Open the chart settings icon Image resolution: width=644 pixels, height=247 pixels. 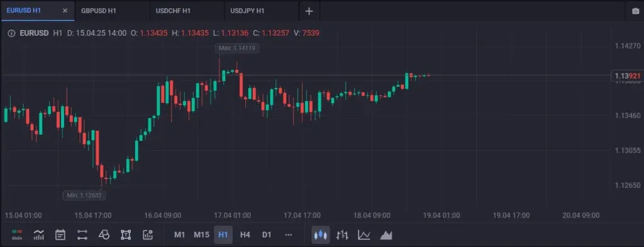[147, 234]
